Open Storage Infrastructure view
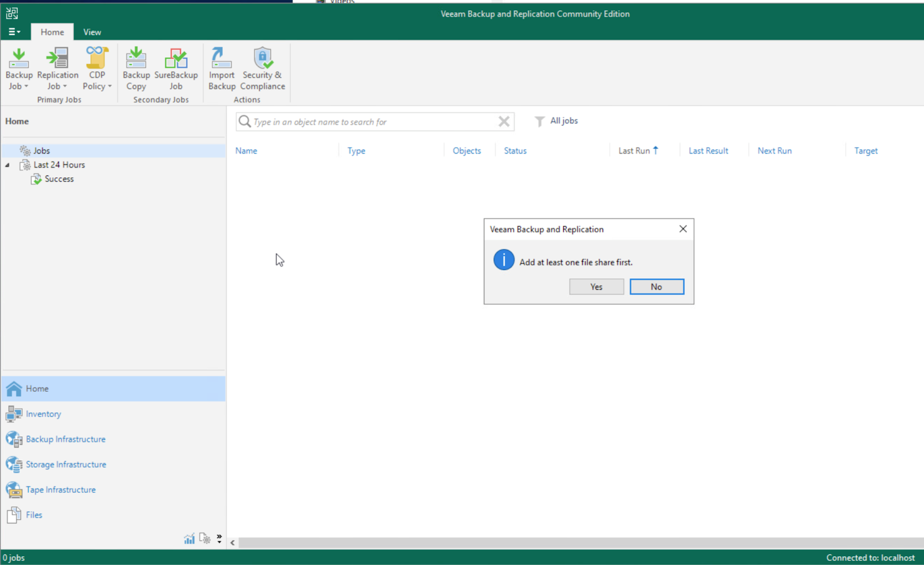 pyautogui.click(x=113, y=465)
